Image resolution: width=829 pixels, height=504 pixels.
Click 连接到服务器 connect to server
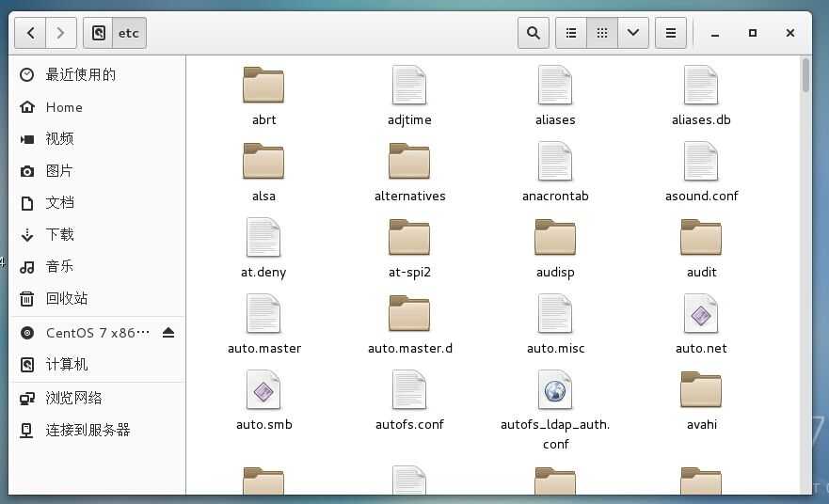pos(97,430)
